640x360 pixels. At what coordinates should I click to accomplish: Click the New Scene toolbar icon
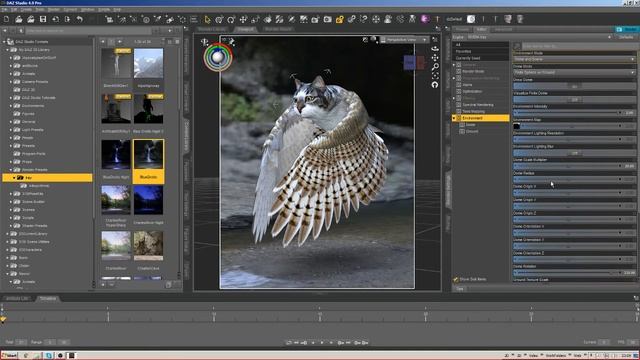(x=7, y=19)
